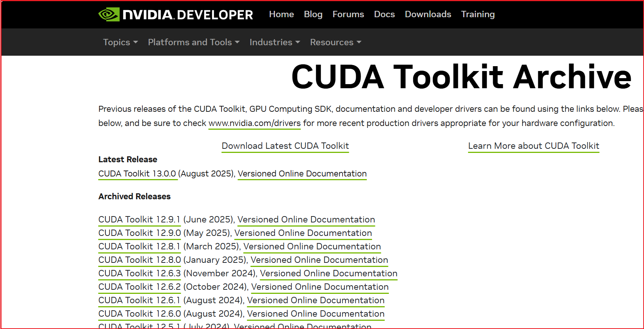Open Versioned Online Documentation for 13.0.0
Image resolution: width=644 pixels, height=329 pixels.
click(302, 174)
